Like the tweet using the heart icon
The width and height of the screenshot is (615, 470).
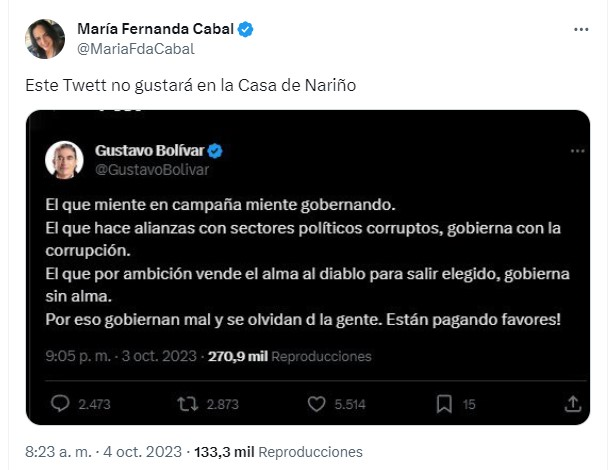[x=316, y=404]
